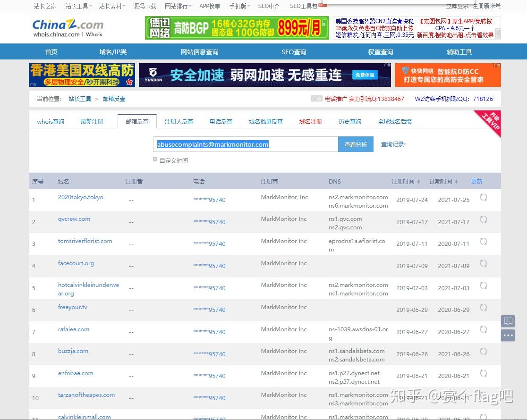
Task: Open the 2020tokyo.tokyo domain link
Action: tap(81, 197)
